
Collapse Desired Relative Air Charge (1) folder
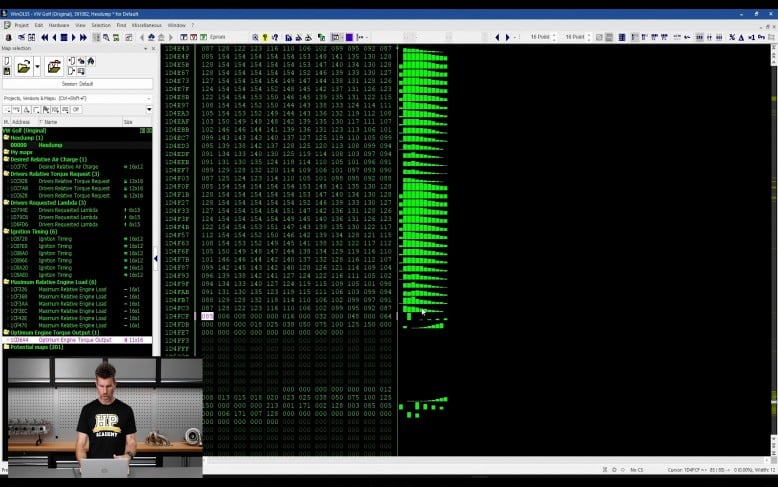(x=6, y=160)
